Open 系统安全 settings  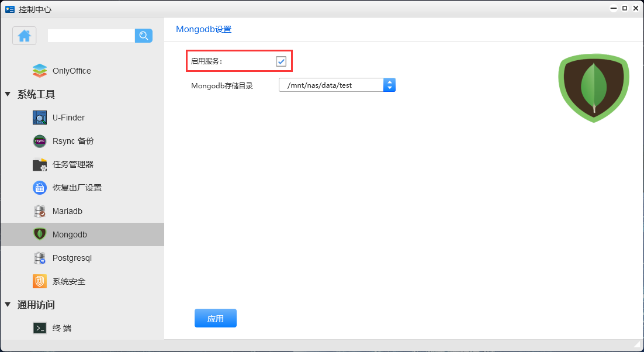68,281
